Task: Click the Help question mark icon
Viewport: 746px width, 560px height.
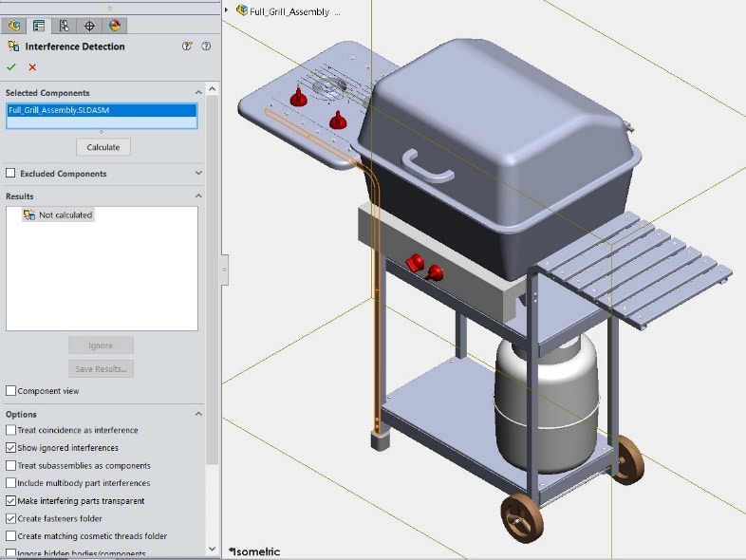Action: click(x=206, y=46)
